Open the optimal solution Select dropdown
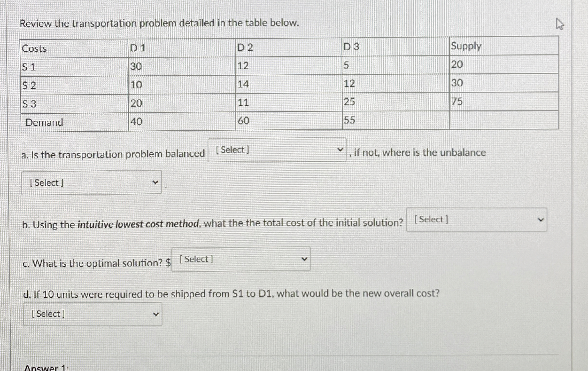The image size is (588, 371). click(240, 259)
